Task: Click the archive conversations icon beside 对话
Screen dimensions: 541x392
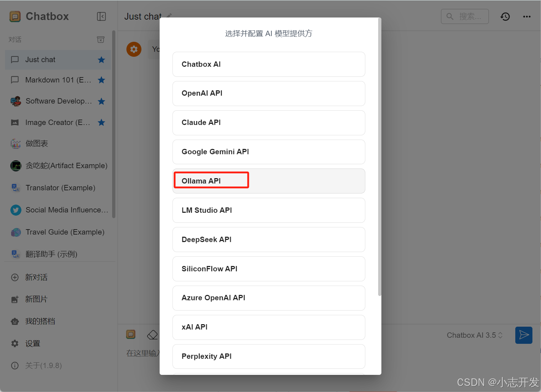Action: pos(101,40)
